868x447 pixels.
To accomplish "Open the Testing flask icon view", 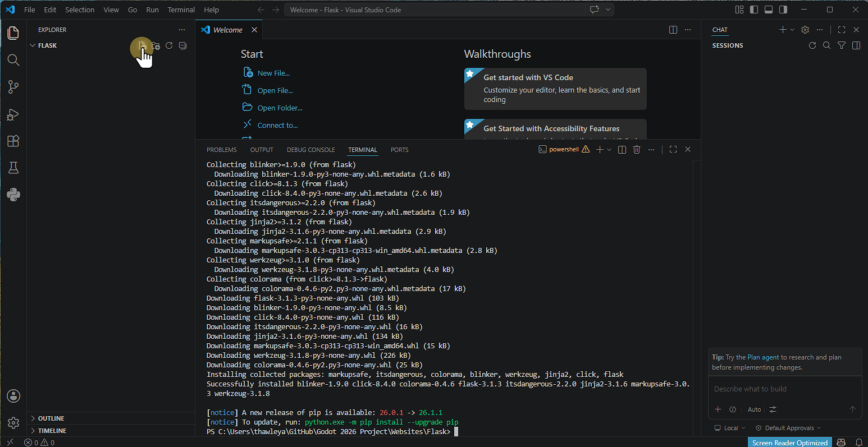I will point(13,168).
